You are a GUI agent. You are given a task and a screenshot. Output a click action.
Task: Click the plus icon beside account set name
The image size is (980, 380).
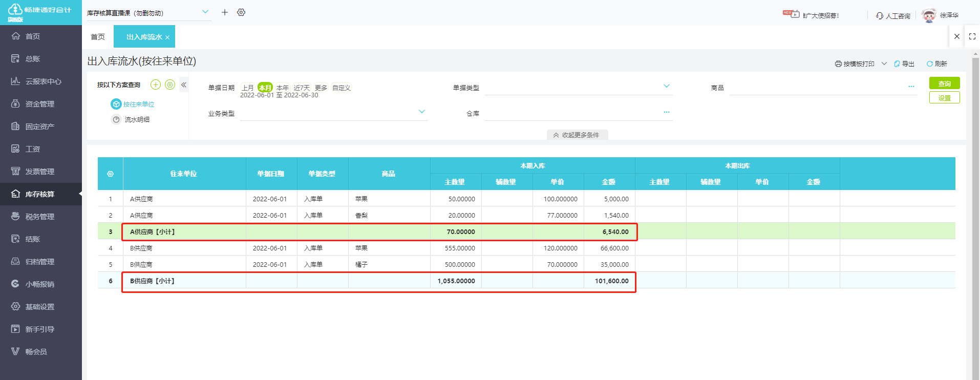click(x=224, y=12)
